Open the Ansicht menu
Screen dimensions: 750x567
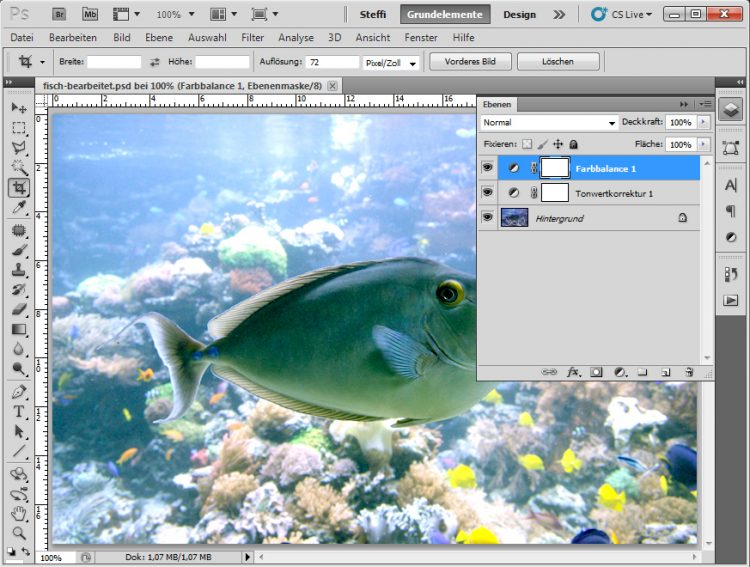coord(373,37)
